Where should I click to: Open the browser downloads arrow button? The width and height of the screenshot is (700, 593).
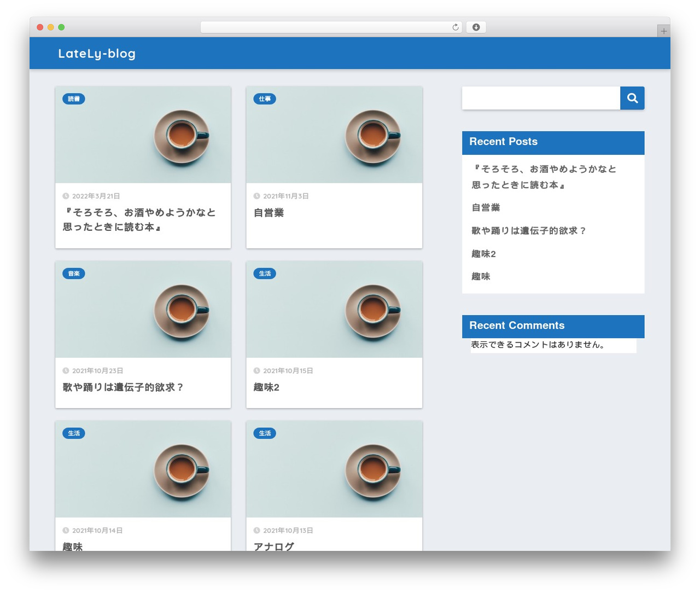tap(476, 27)
